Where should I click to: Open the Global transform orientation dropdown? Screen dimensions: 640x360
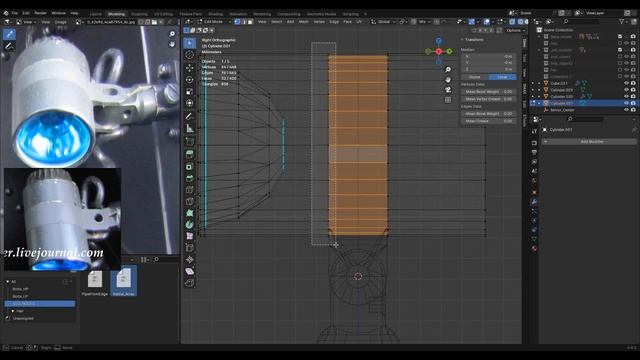[383, 22]
